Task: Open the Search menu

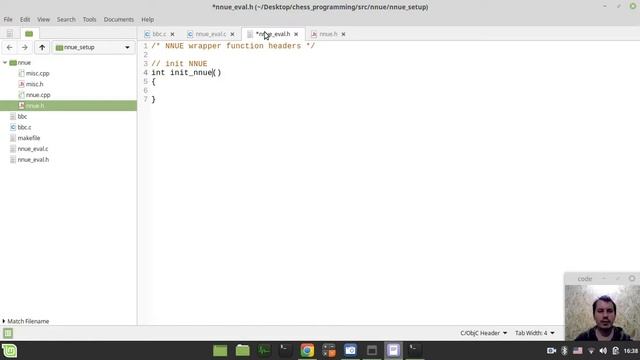Action: point(66,20)
